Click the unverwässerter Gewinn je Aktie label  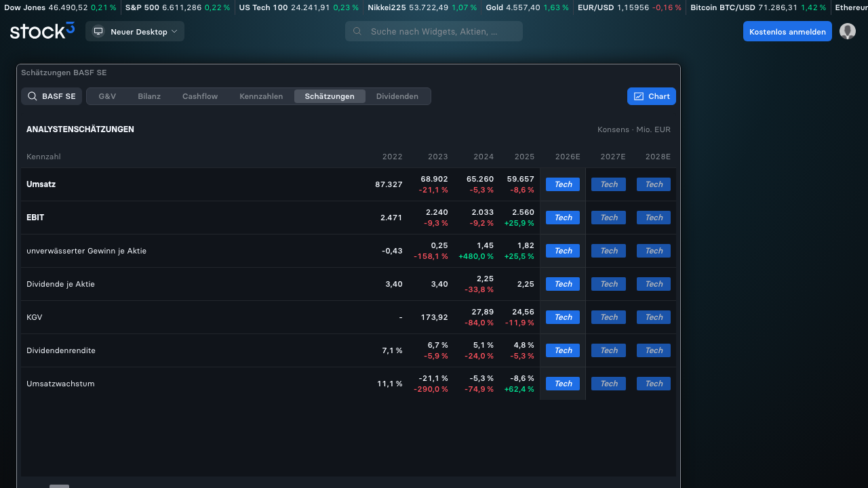(x=86, y=251)
